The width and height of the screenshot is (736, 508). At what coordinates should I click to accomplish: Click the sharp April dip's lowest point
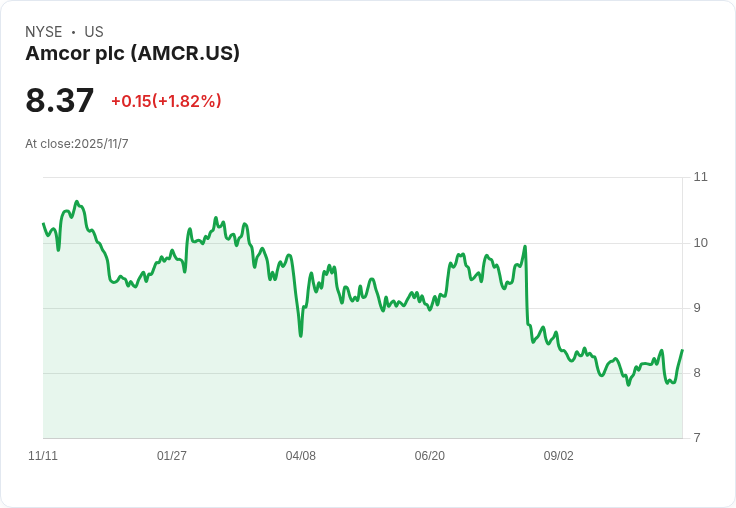pyautogui.click(x=301, y=335)
